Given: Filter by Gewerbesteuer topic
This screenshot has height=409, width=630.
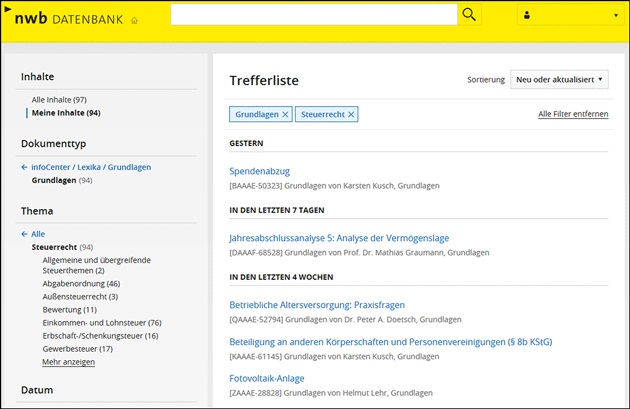Looking at the screenshot, I should click(78, 349).
